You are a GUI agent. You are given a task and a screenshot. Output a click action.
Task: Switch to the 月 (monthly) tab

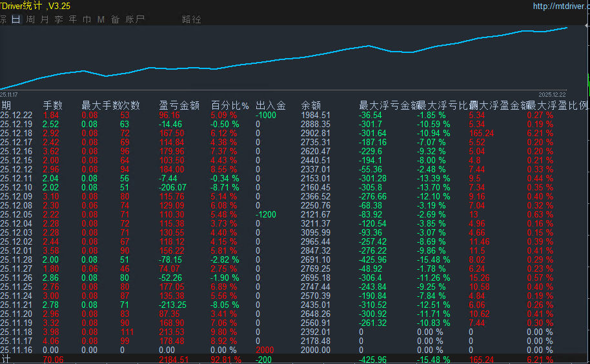pos(45,19)
